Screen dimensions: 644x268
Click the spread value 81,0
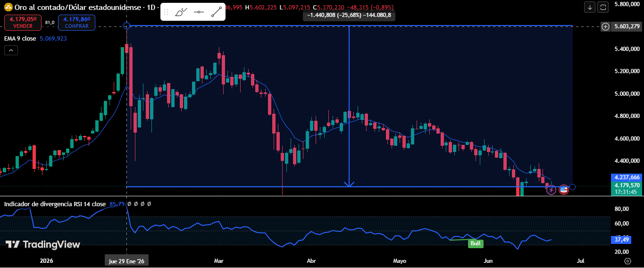pos(50,22)
